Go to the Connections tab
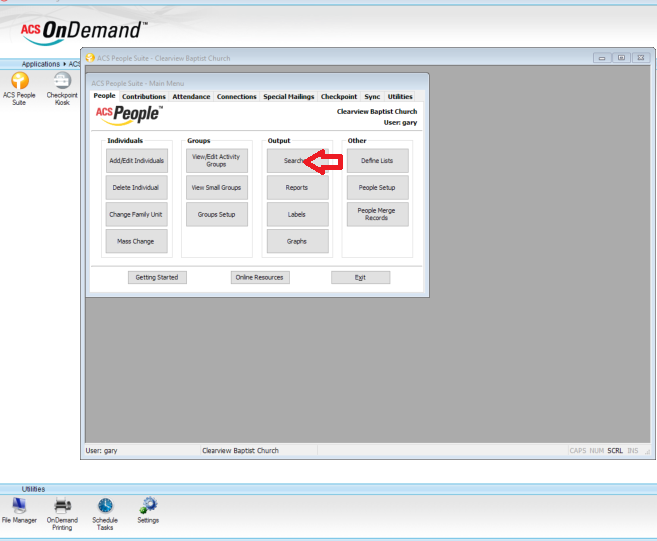The height and width of the screenshot is (541, 657). [x=236, y=96]
